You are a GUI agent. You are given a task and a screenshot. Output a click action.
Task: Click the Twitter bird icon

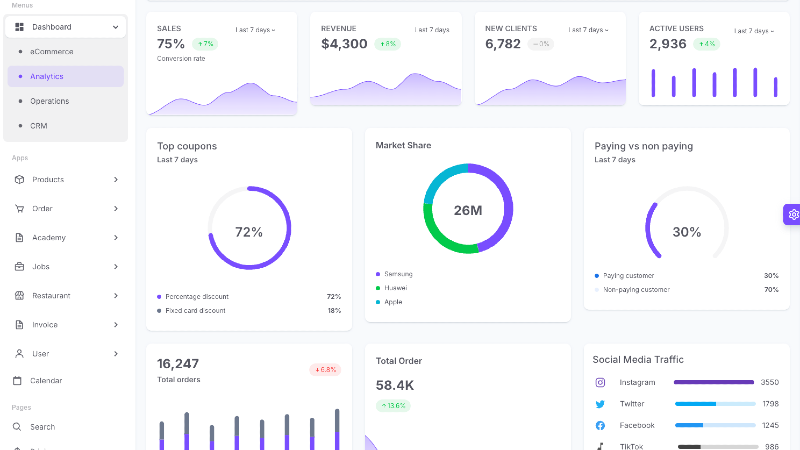click(x=601, y=404)
